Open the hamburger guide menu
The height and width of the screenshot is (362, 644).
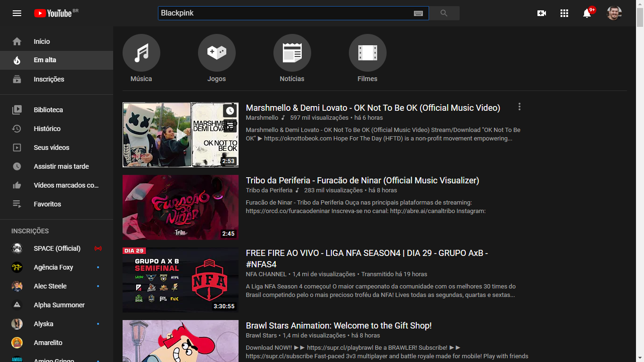coord(17,13)
